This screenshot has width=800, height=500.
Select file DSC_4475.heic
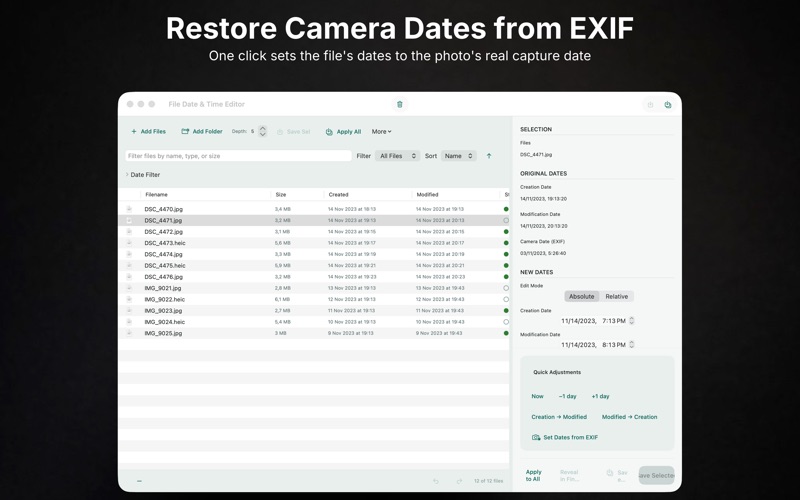[165, 265]
